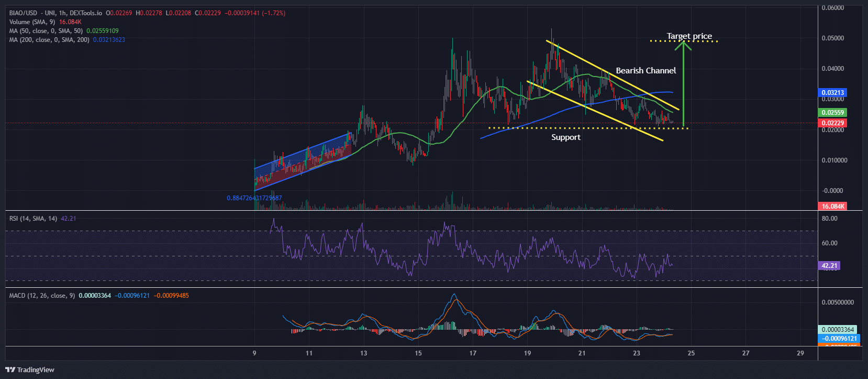The width and height of the screenshot is (868, 379).
Task: Select the Bearish Channel text label
Action: pos(646,71)
